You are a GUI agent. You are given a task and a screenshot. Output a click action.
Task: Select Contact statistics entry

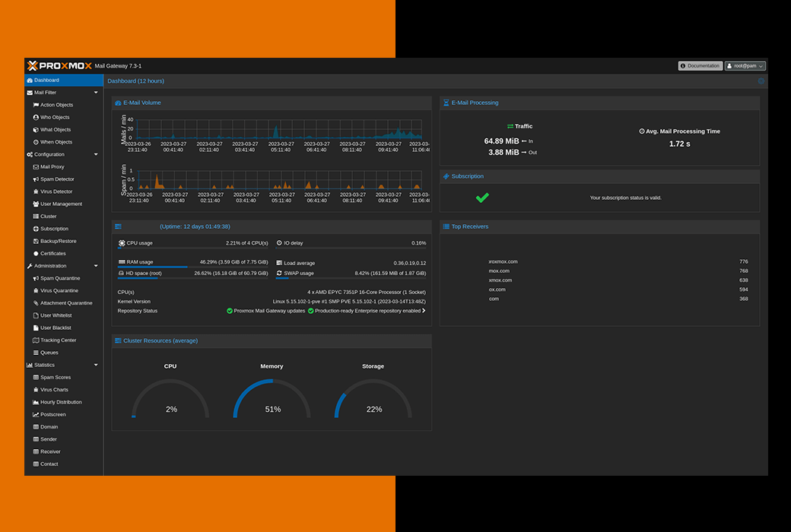tap(64, 464)
